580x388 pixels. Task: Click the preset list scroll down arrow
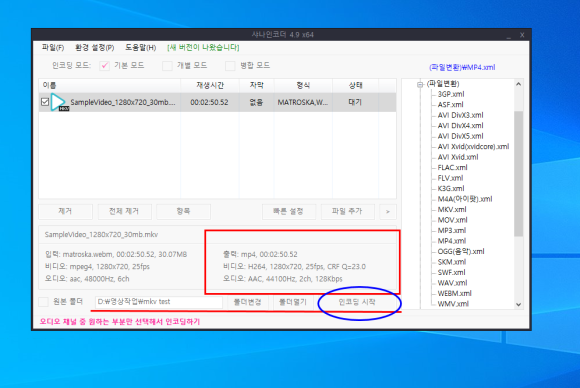pyautogui.click(x=519, y=304)
